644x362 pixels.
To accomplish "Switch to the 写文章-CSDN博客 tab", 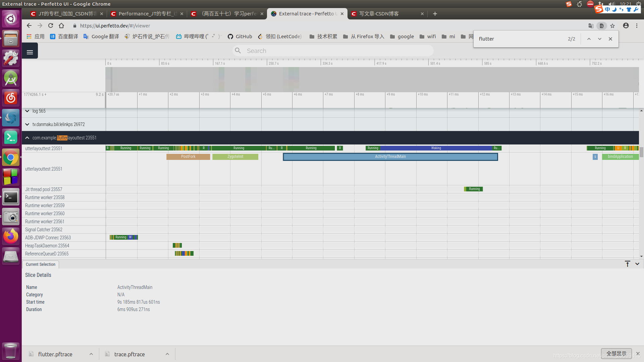I will click(x=379, y=14).
